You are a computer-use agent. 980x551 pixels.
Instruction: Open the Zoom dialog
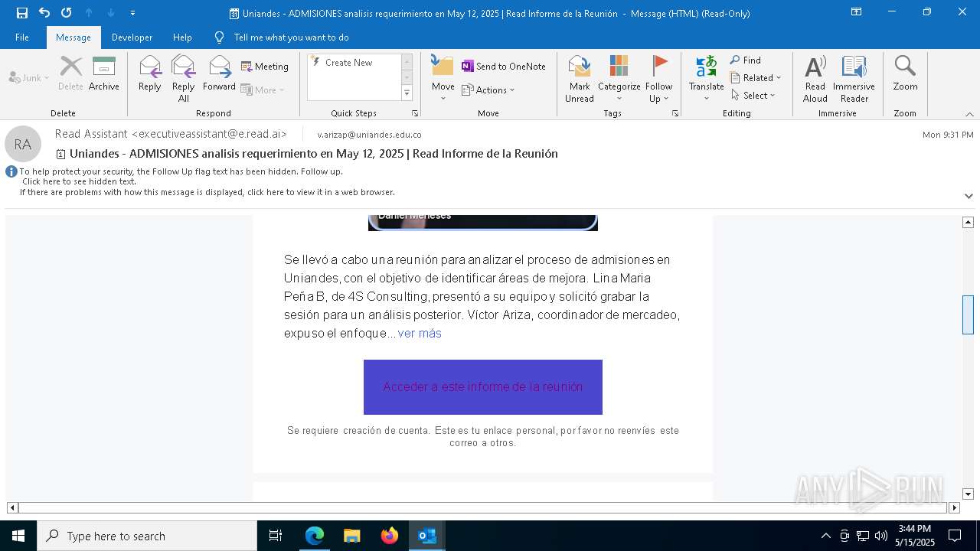click(905, 74)
